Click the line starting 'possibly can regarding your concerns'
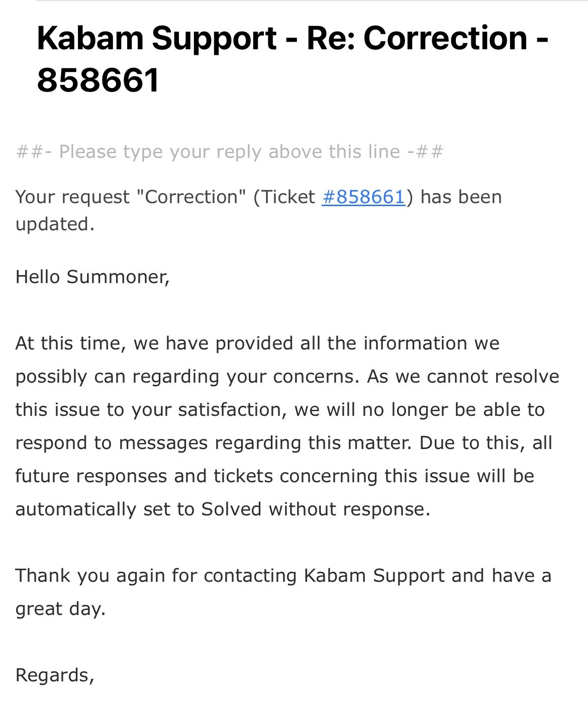588x706 pixels. pos(287,377)
